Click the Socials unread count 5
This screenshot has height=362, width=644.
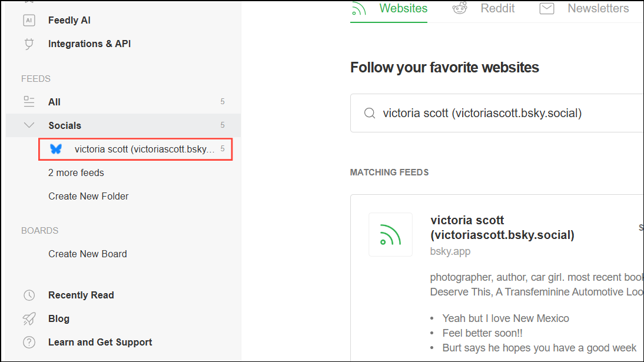point(222,125)
